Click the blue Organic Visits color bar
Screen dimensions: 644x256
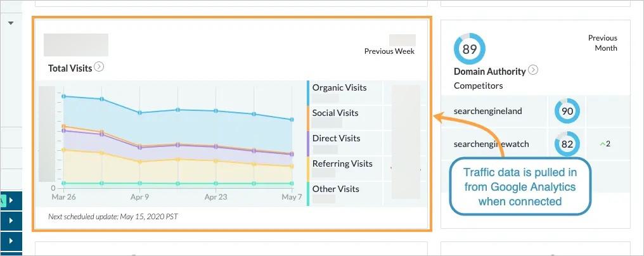(308, 93)
